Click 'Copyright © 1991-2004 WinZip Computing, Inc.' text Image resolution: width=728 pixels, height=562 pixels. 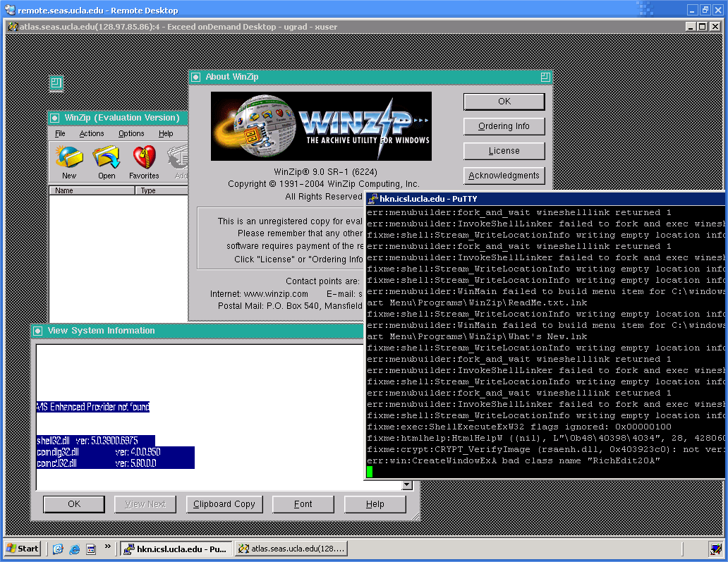tap(324, 184)
